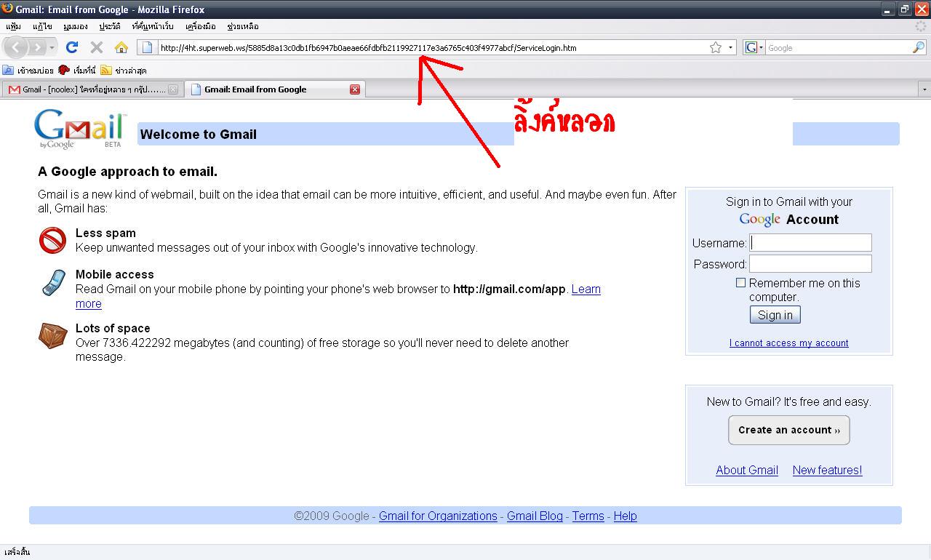Image resolution: width=931 pixels, height=560 pixels.
Task: Open the ประวัติ (History) menu
Action: pos(110,26)
